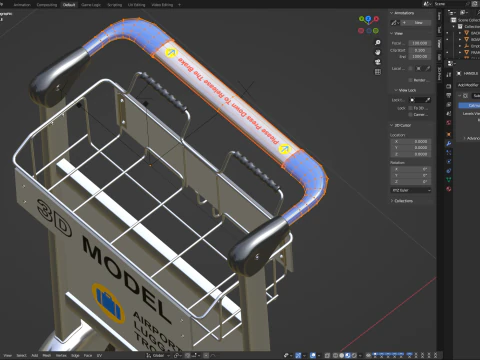Open the Tool settings properties tab
This screenshot has height=360, width=480.
449,75
